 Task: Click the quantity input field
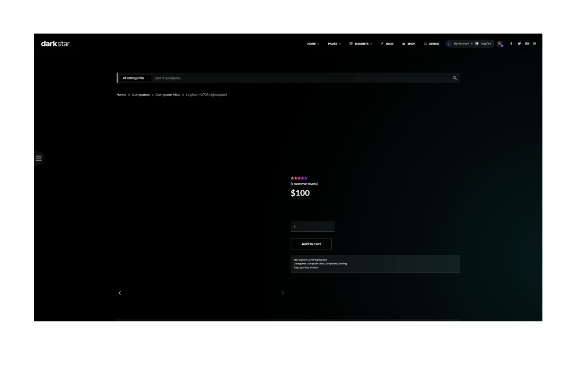(312, 226)
